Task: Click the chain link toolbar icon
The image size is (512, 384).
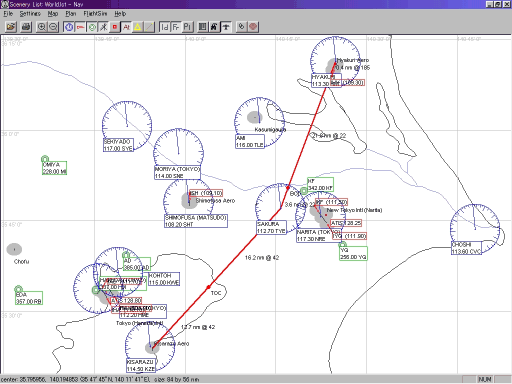Action: point(241,27)
